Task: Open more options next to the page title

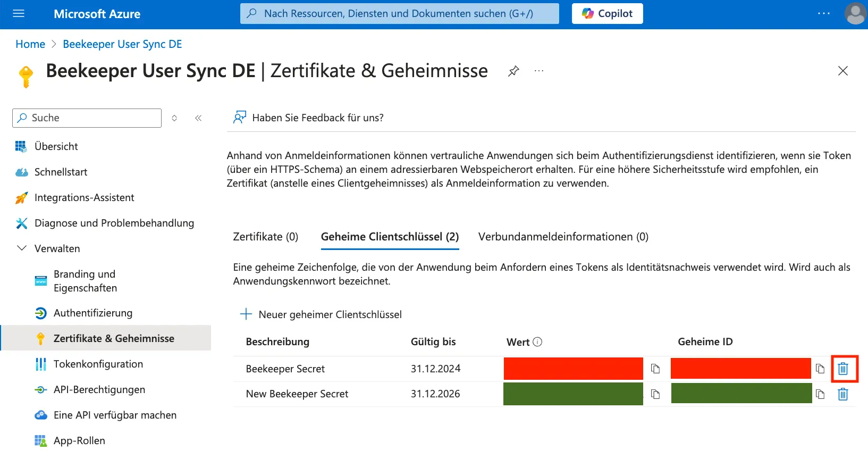Action: click(539, 71)
